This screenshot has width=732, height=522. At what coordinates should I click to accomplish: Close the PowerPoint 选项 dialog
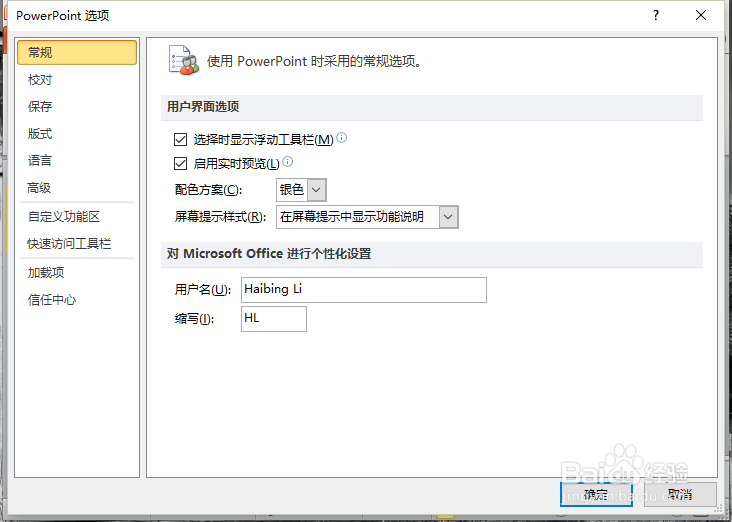click(701, 15)
